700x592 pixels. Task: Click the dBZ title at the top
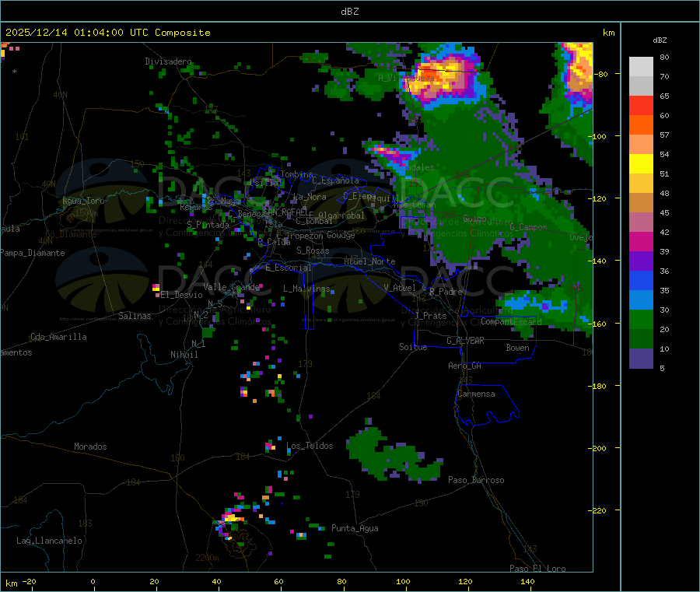click(x=349, y=12)
